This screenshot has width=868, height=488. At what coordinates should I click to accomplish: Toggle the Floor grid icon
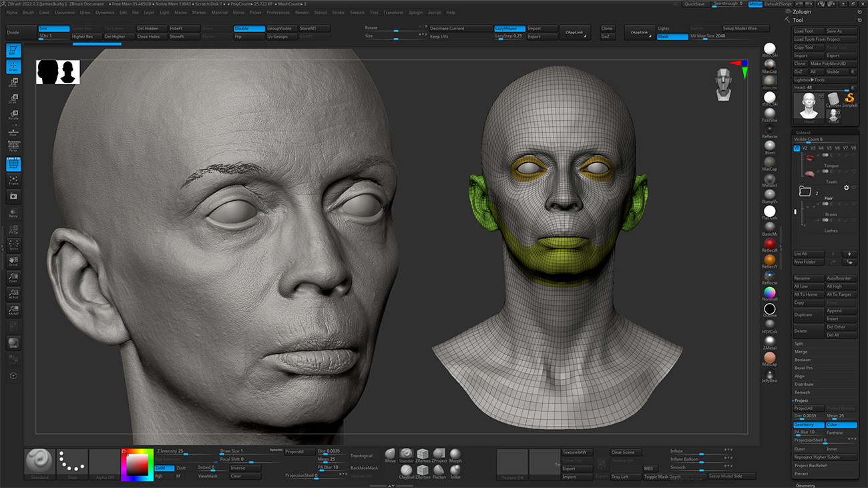click(x=13, y=131)
